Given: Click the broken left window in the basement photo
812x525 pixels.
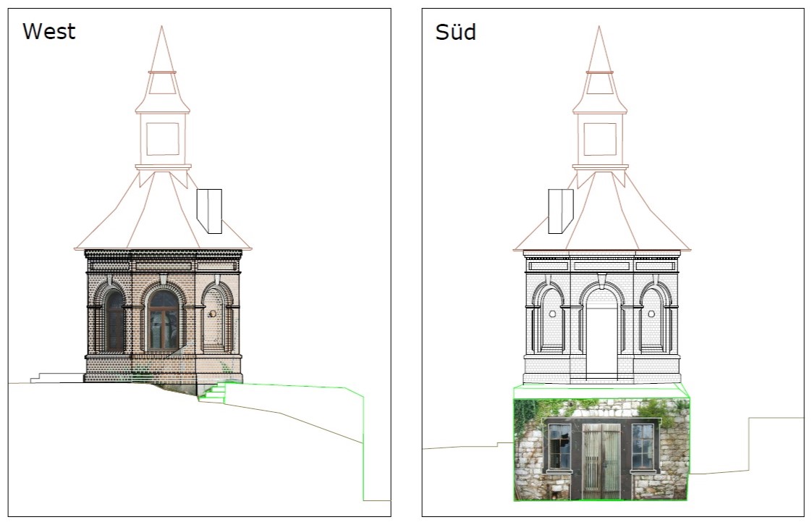Looking at the screenshot, I should click(x=559, y=446).
